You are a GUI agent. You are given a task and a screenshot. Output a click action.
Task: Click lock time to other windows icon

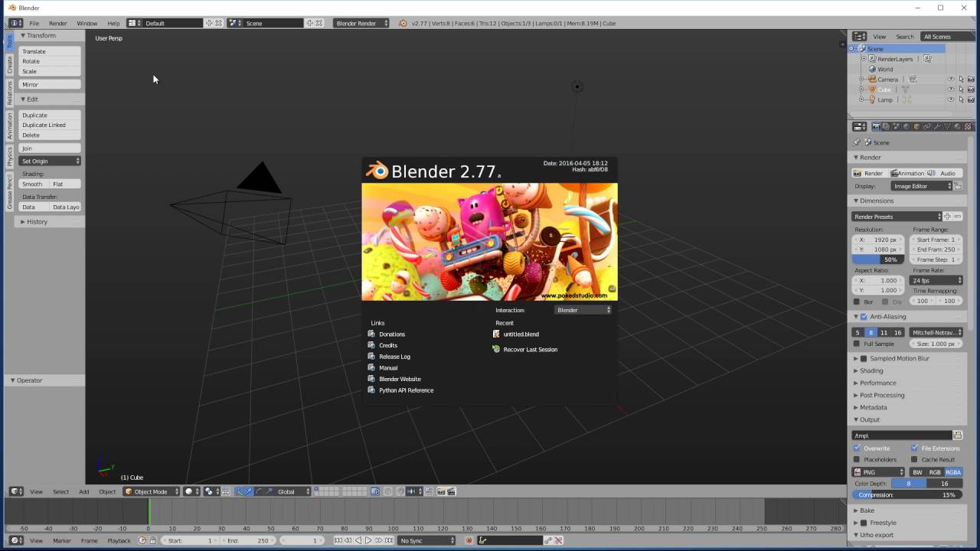click(x=152, y=540)
